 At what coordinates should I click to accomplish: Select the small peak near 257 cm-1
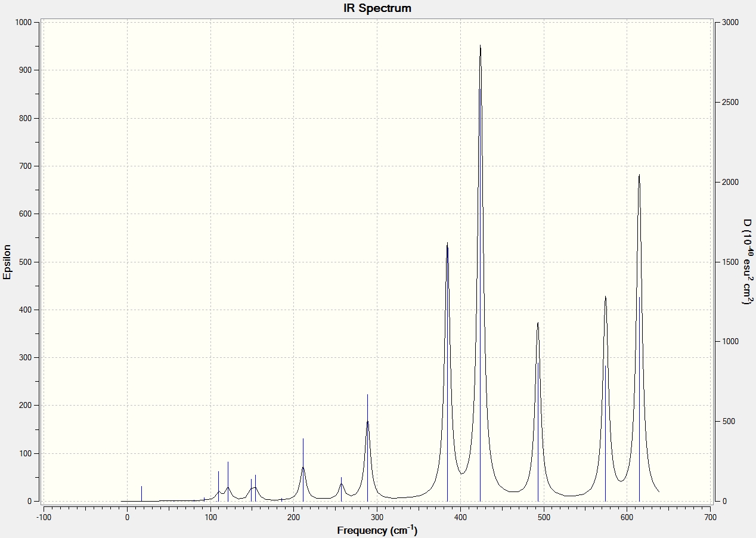click(x=341, y=484)
